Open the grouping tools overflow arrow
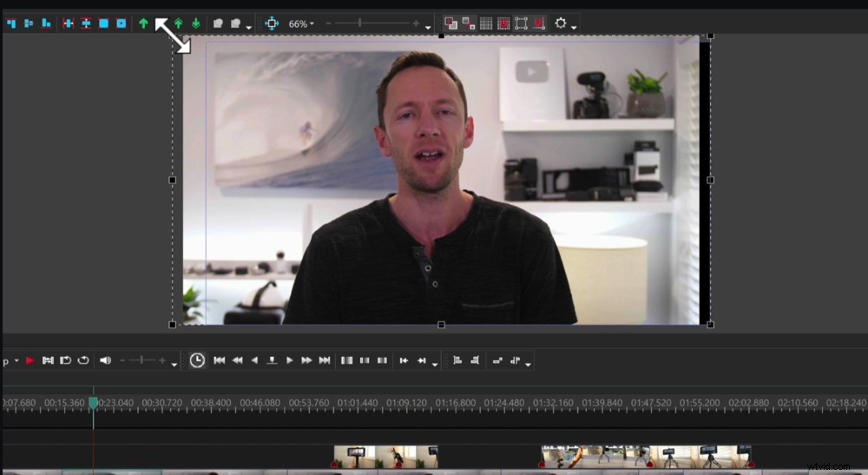The width and height of the screenshot is (868, 475). 248,27
